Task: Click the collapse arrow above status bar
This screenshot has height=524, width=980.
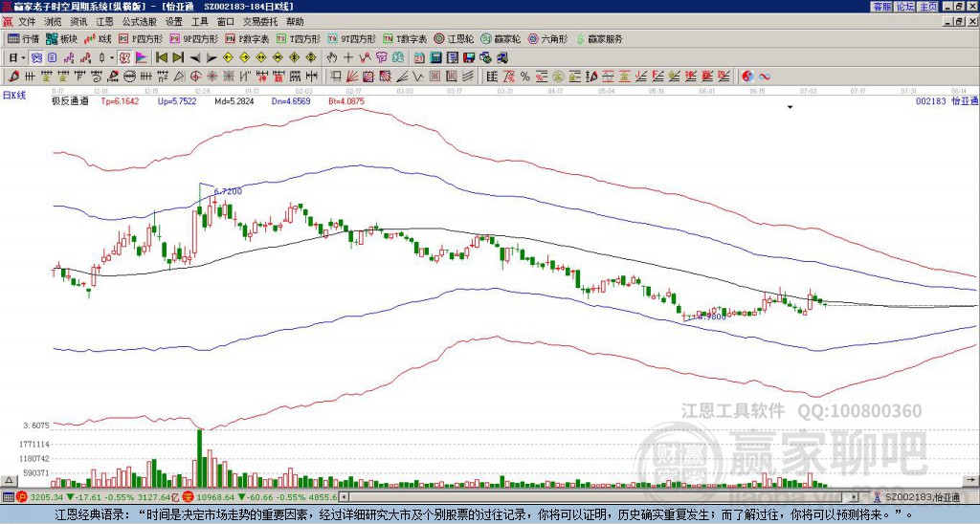Action: (x=8, y=481)
